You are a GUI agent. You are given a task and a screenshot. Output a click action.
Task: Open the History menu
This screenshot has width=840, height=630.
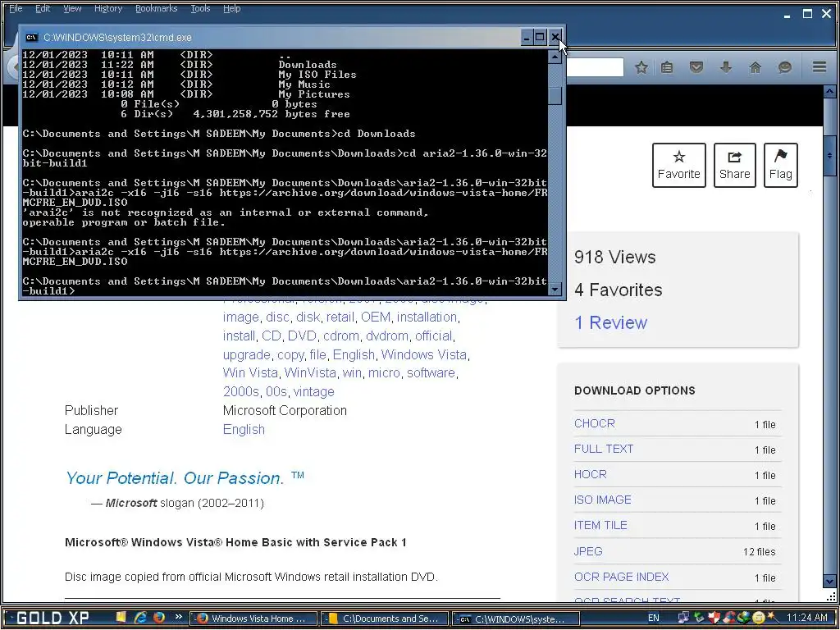point(108,8)
